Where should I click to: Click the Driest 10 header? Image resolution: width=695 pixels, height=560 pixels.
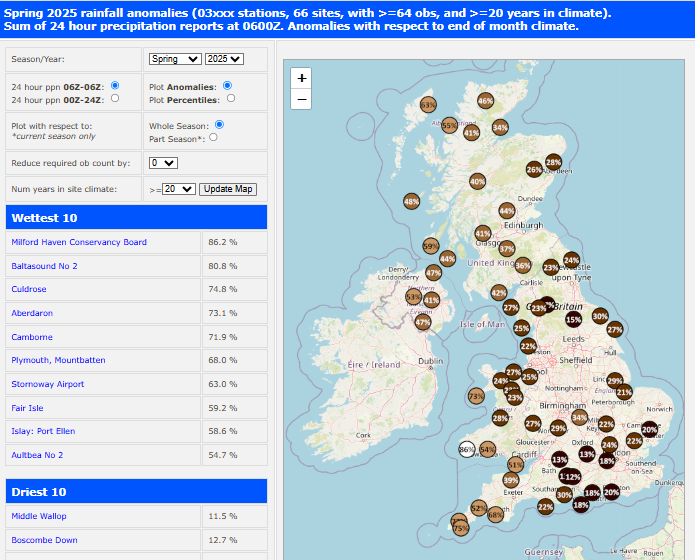[x=137, y=491]
